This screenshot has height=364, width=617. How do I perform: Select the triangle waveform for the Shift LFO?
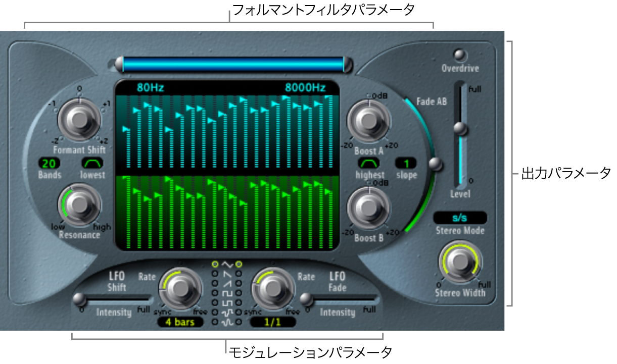pos(214,264)
